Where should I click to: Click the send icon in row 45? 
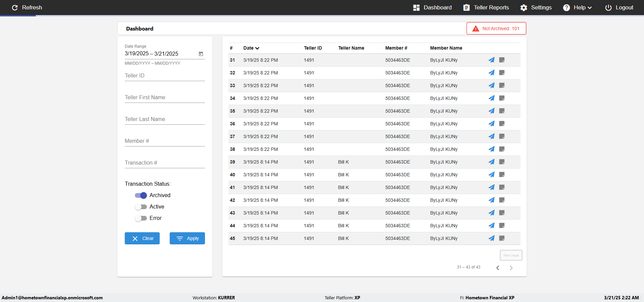click(491, 238)
